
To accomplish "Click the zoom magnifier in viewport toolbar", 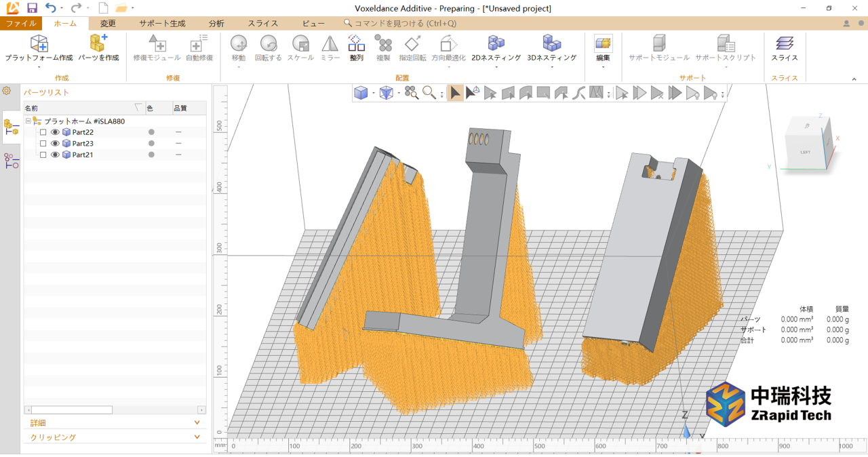I will 429,93.
